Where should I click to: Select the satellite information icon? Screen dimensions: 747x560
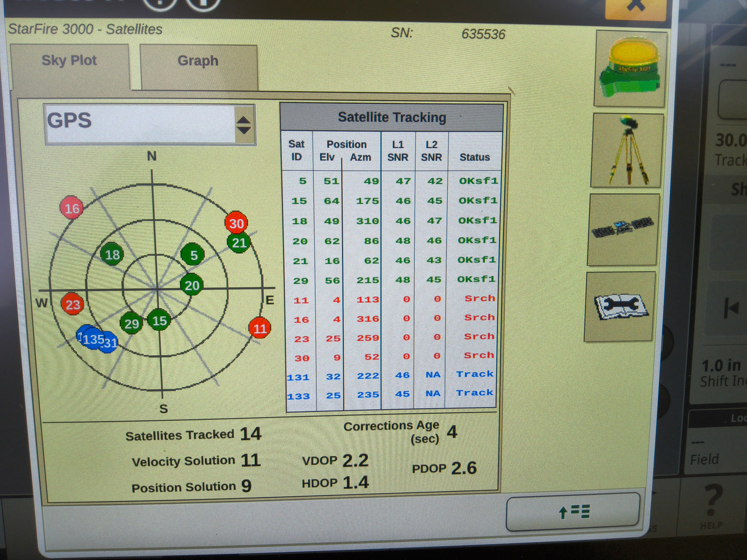coord(623,229)
